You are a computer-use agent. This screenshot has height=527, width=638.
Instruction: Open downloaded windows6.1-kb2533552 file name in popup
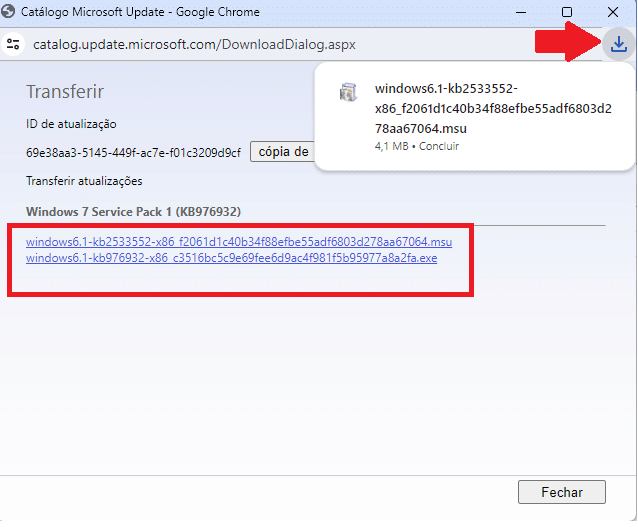[493, 108]
